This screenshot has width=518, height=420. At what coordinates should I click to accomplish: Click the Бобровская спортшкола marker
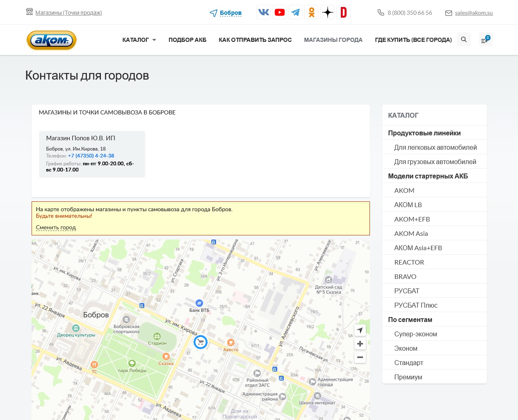[127, 320]
